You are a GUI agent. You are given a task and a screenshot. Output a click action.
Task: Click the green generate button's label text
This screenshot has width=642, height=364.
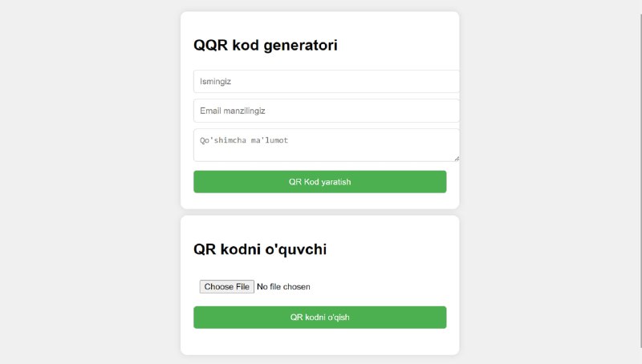[x=319, y=181]
